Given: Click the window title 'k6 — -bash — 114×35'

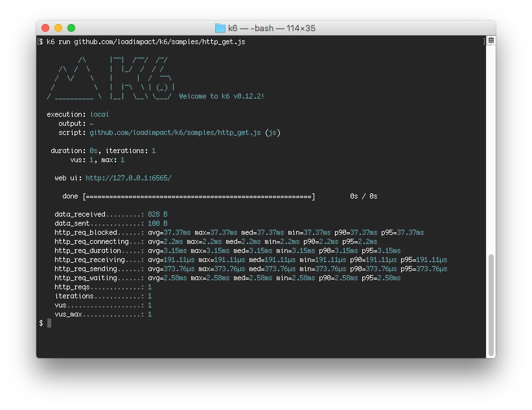Looking at the screenshot, I should (272, 28).
